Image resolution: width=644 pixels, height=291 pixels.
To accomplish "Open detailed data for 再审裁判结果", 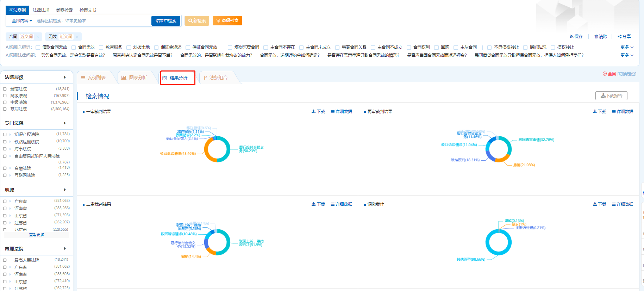I will click(622, 112).
